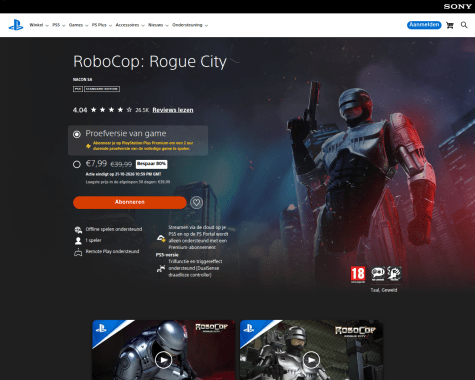Open the Reviews lezen link

tap(173, 110)
